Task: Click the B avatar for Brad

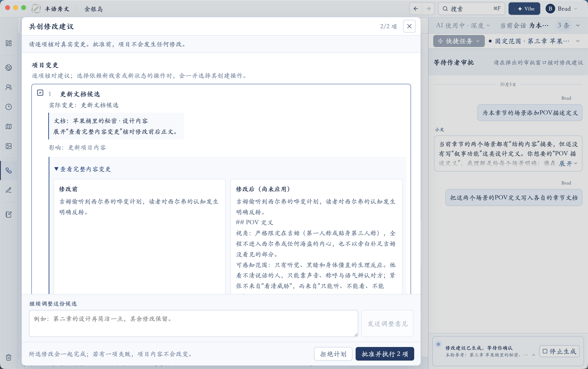Action: point(550,9)
